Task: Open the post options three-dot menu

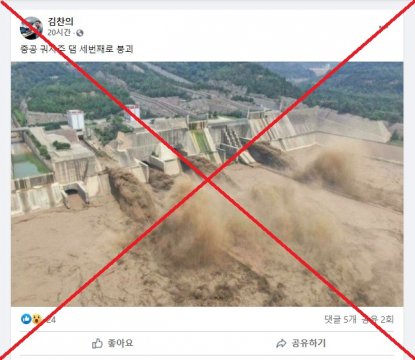Action: pos(384,27)
